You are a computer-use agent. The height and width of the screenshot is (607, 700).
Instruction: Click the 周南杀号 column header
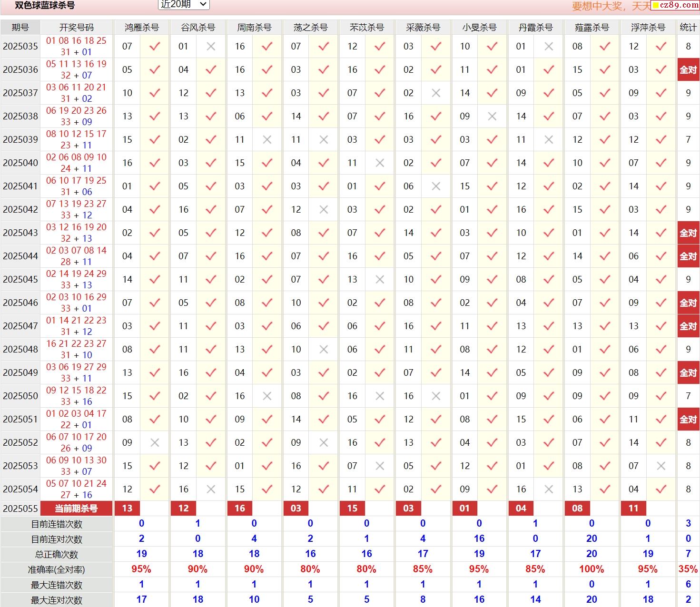254,28
